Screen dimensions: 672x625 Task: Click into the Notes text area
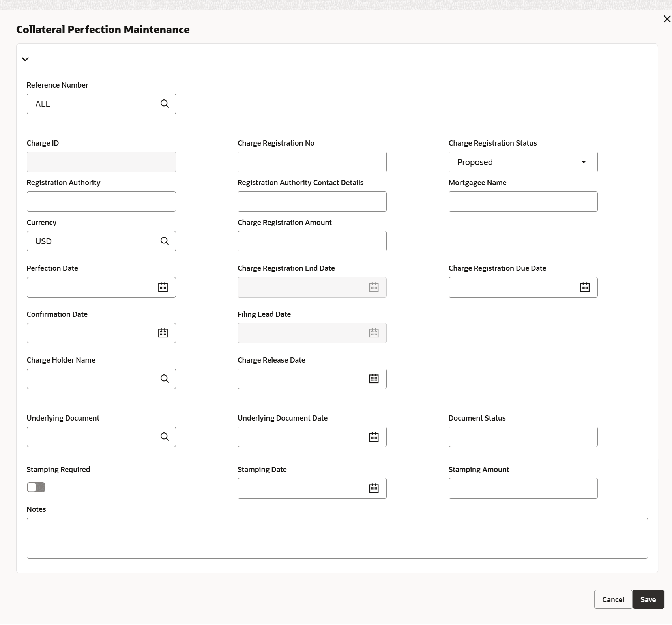pyautogui.click(x=337, y=538)
